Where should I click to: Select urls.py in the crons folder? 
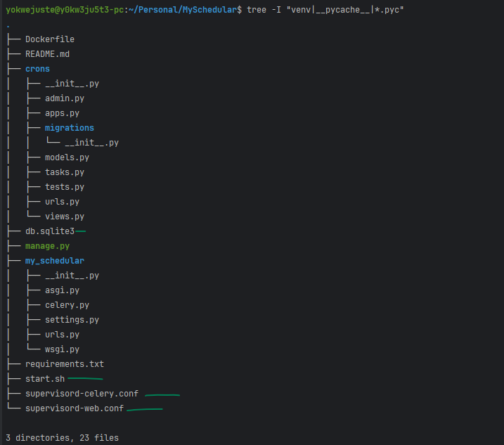tap(62, 202)
